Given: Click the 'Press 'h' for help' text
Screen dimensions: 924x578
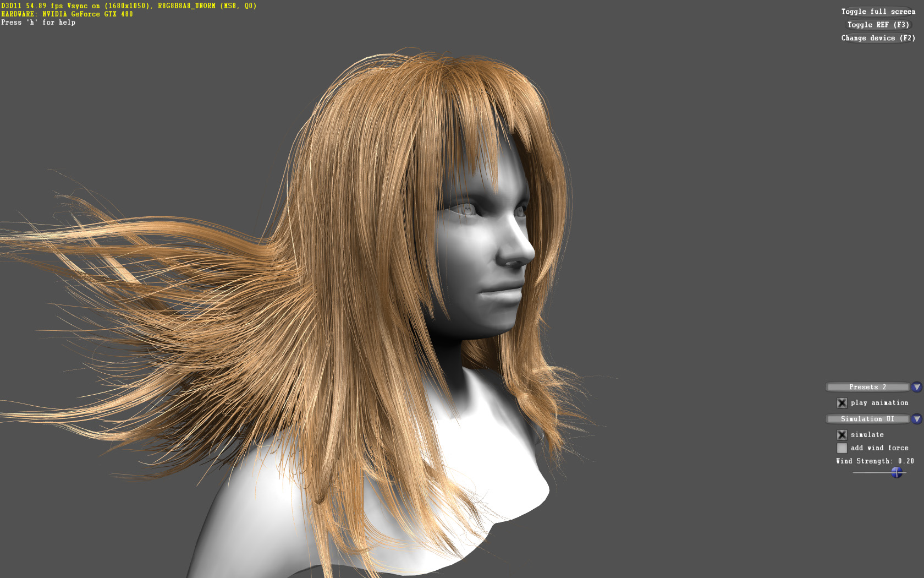Looking at the screenshot, I should pyautogui.click(x=38, y=23).
